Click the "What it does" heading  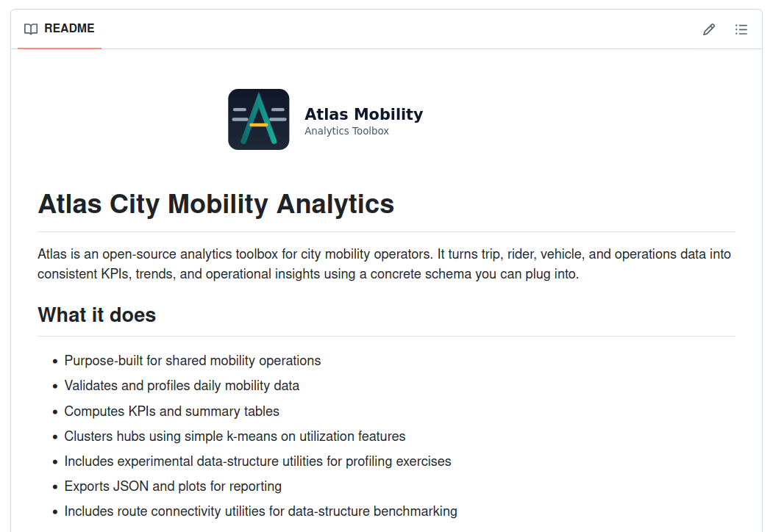click(97, 315)
